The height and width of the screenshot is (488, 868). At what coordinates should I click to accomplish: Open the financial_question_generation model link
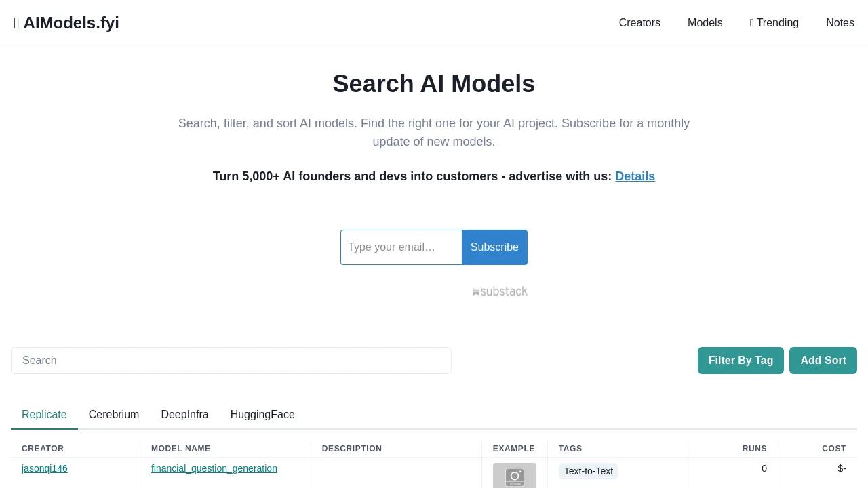(214, 468)
